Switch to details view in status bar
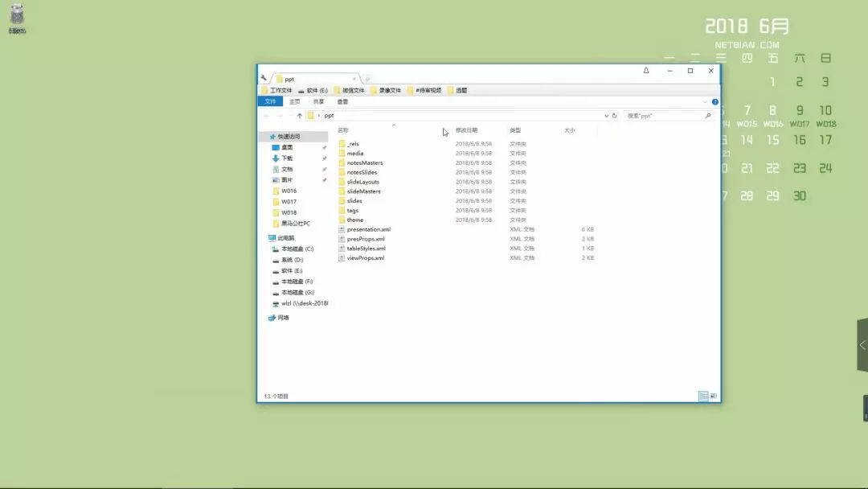The width and height of the screenshot is (868, 489). [x=703, y=396]
